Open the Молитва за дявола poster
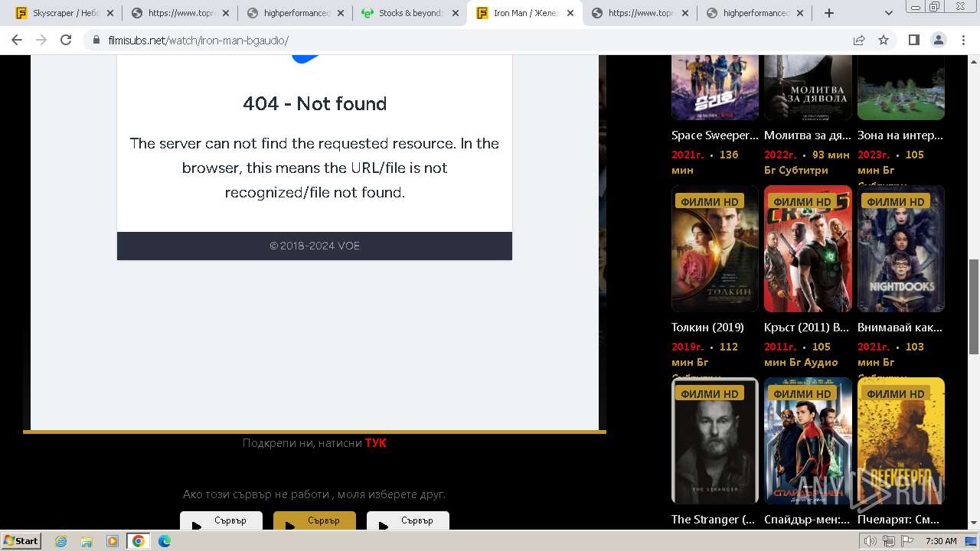The height and width of the screenshot is (551, 980). 808,87
